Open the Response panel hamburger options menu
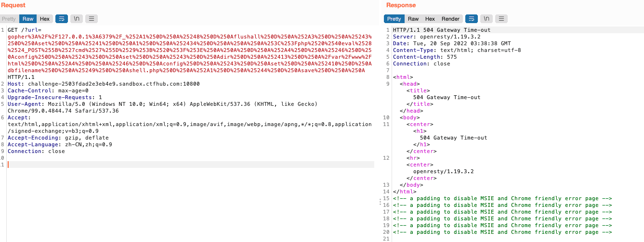The width and height of the screenshot is (644, 242). (501, 19)
